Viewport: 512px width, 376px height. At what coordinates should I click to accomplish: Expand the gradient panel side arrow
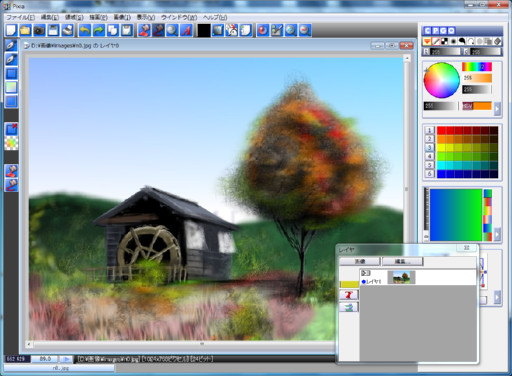coord(497,234)
